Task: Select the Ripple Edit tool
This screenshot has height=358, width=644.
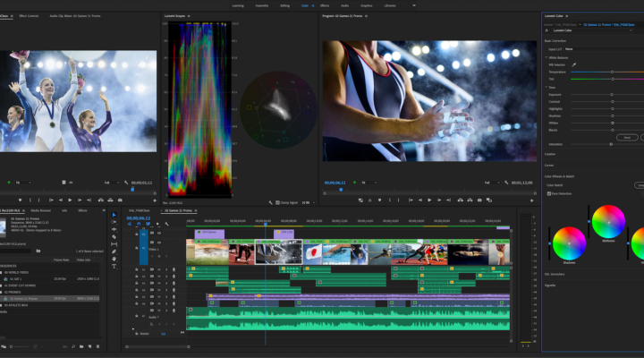Action: pos(114,229)
